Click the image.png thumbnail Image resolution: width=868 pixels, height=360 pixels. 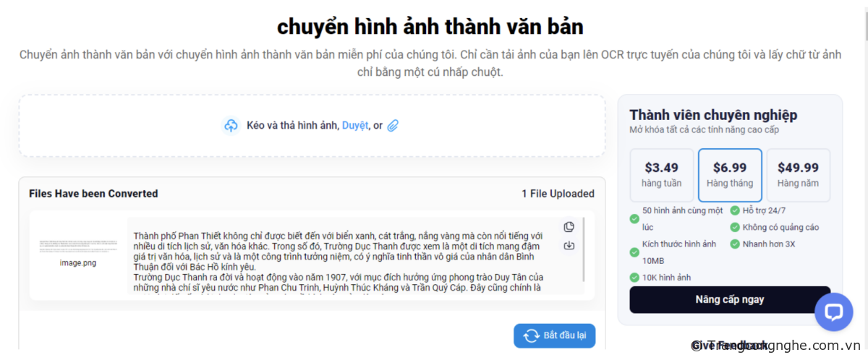pos(78,246)
